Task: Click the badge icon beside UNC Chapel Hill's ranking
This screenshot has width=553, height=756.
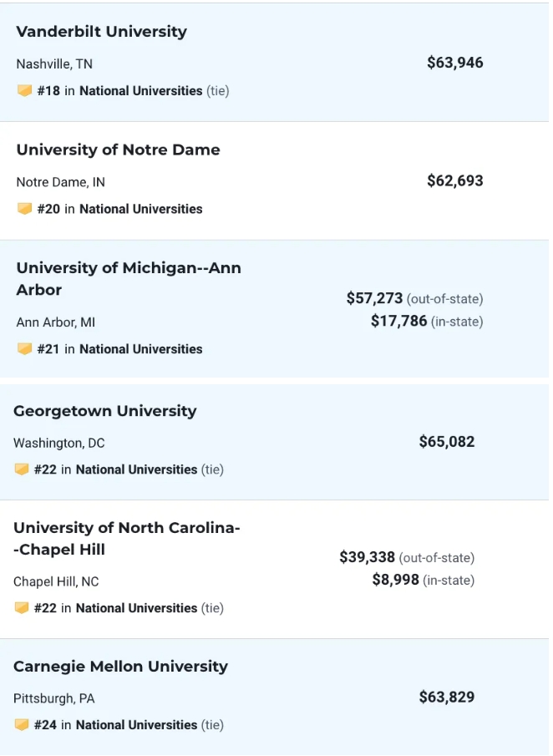Action: [22, 608]
